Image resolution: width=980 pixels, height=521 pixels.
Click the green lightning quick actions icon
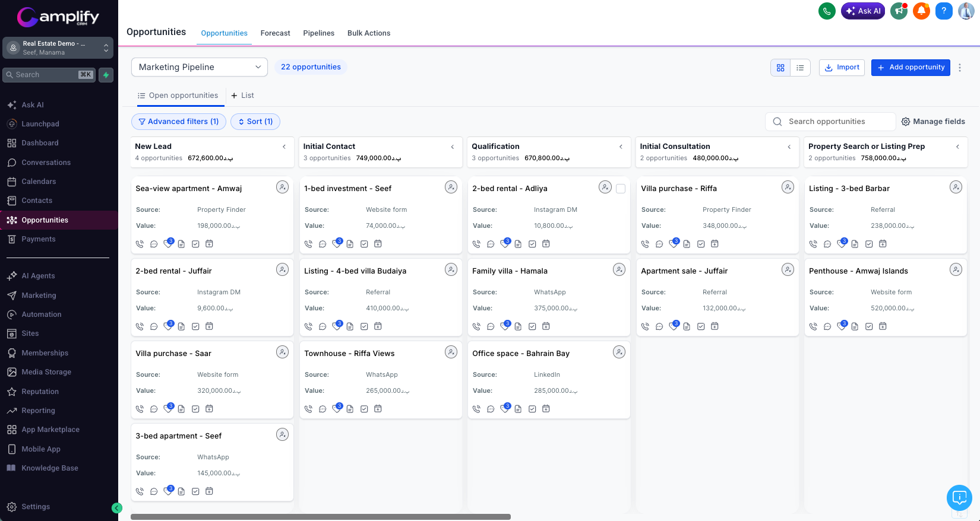(106, 75)
